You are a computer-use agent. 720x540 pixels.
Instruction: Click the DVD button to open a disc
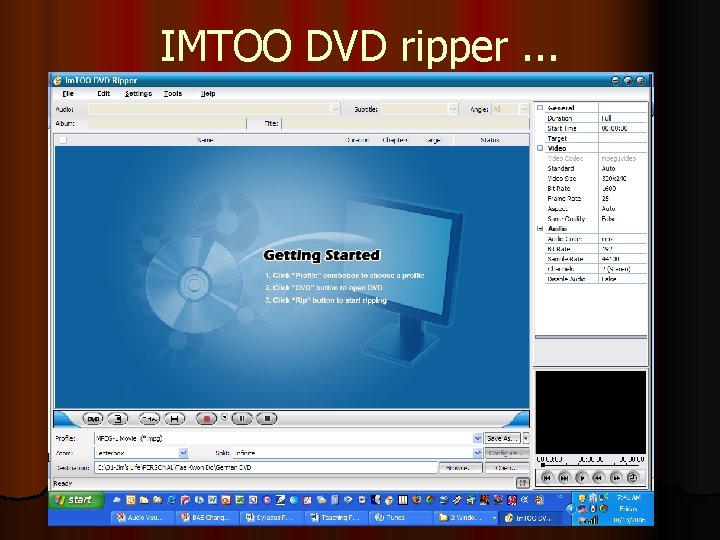[93, 419]
